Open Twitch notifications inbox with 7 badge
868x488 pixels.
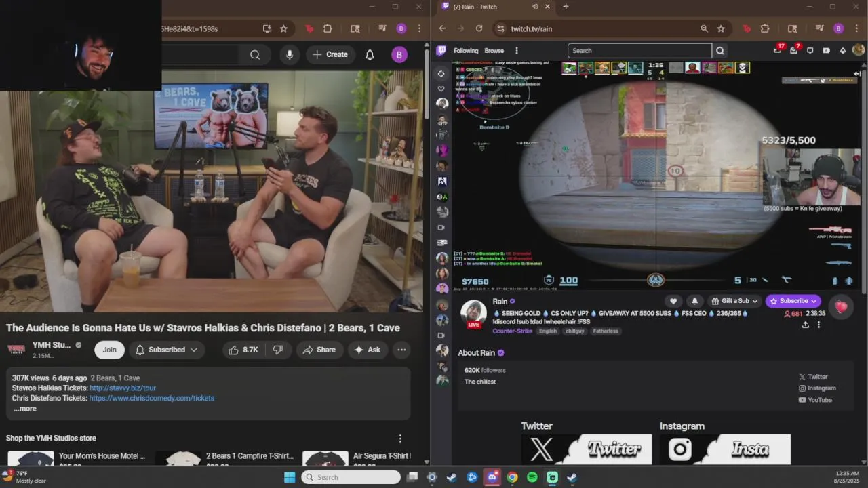click(x=794, y=50)
